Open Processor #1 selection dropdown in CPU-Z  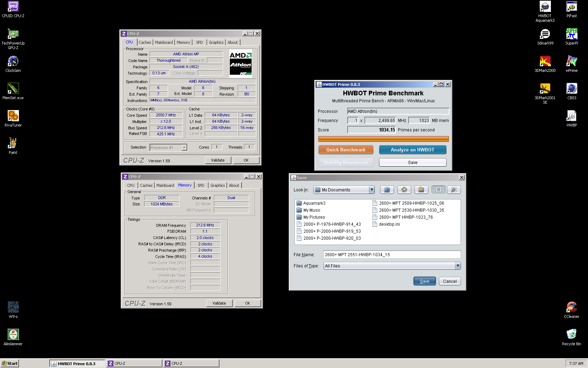168,148
